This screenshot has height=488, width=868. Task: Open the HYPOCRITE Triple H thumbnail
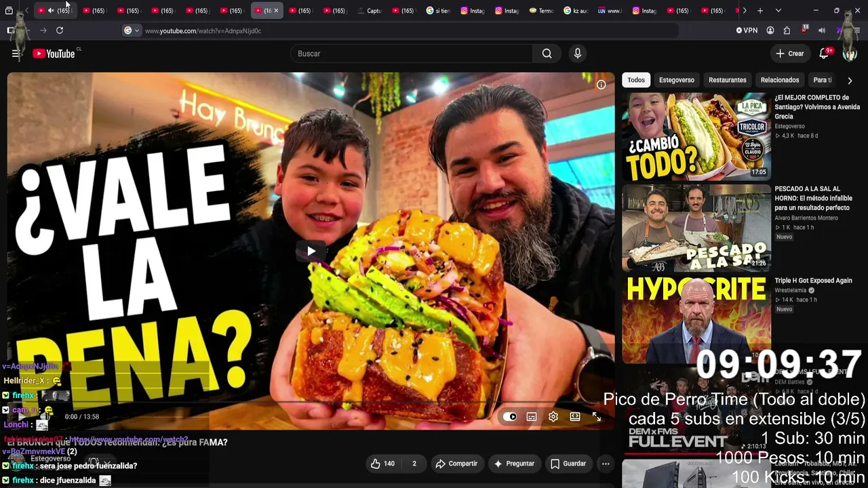pyautogui.click(x=696, y=319)
